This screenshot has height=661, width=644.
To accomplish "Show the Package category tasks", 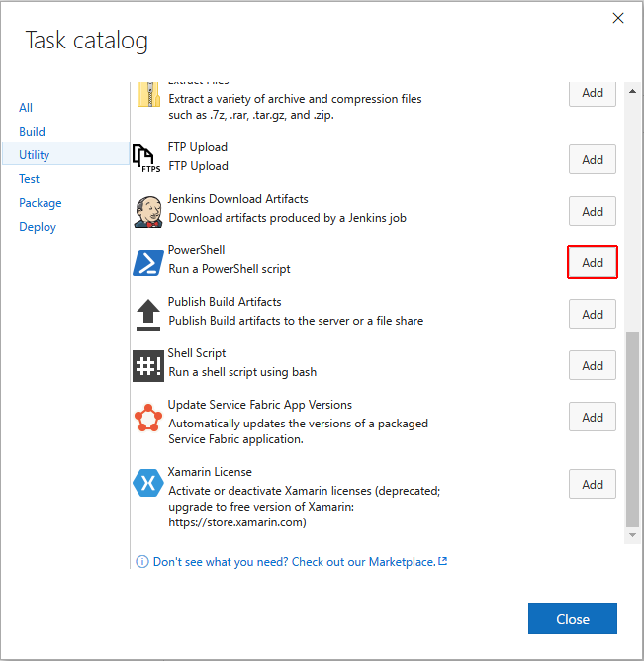I will [x=41, y=203].
